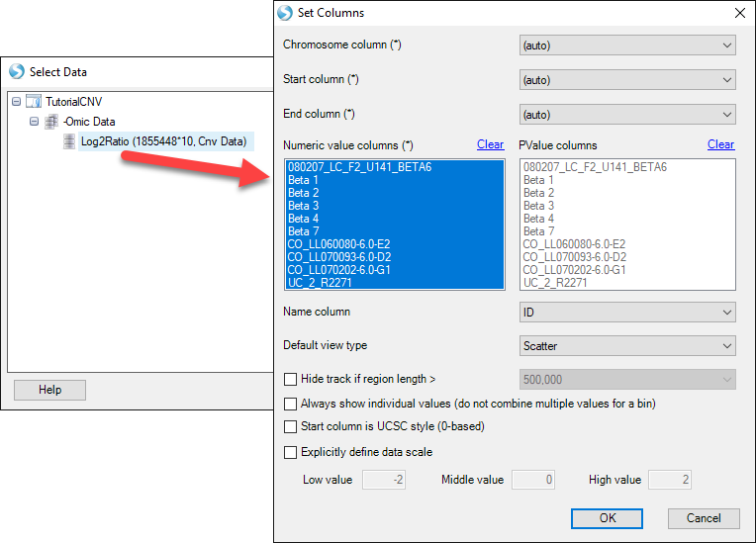This screenshot has width=756, height=543.
Task: Select Beta 1 in PValue columns
Action: pyautogui.click(x=627, y=180)
